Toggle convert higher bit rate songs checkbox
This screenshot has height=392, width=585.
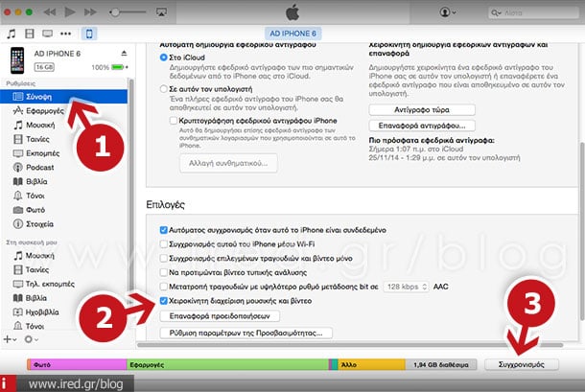click(x=163, y=287)
